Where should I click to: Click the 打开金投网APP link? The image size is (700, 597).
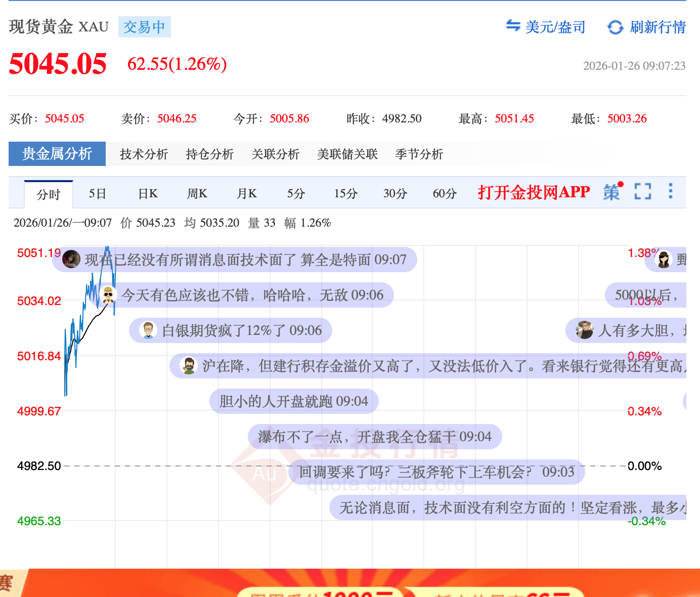point(534,192)
